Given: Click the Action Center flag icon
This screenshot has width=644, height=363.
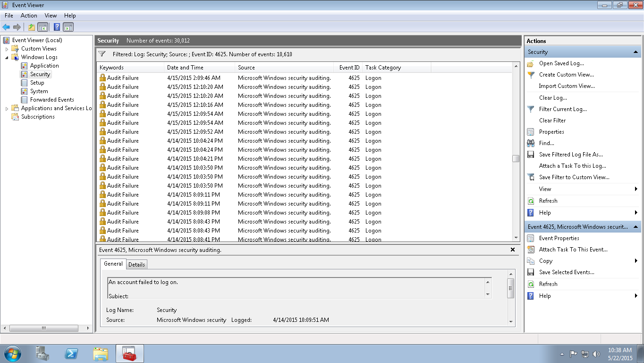Looking at the screenshot, I should 574,354.
